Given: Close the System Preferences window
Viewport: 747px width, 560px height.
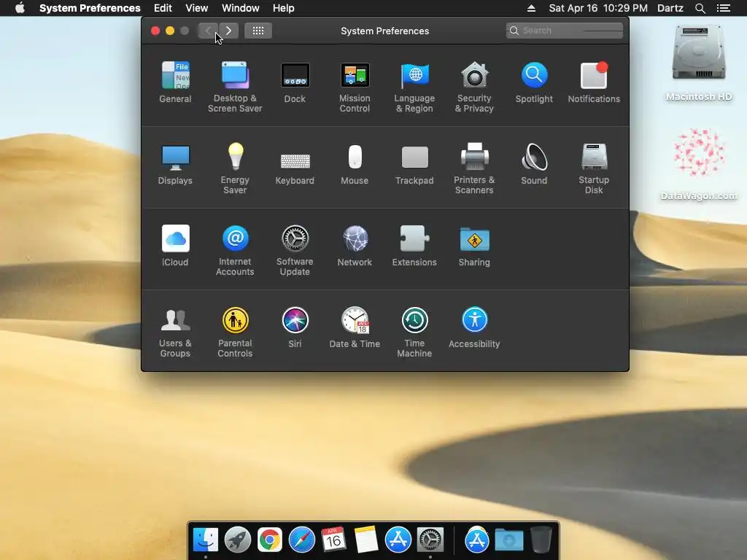Looking at the screenshot, I should [155, 31].
